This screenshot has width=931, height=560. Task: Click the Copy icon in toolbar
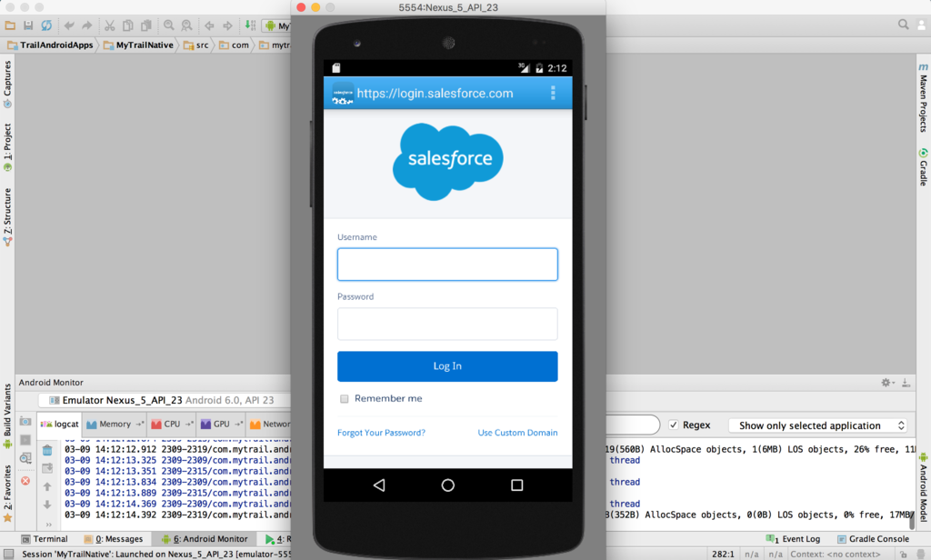click(127, 25)
